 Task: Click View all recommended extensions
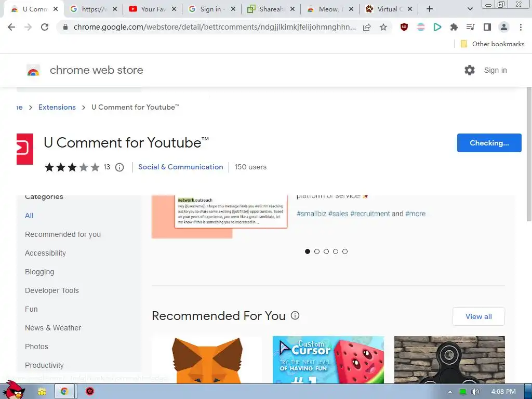[478, 316]
